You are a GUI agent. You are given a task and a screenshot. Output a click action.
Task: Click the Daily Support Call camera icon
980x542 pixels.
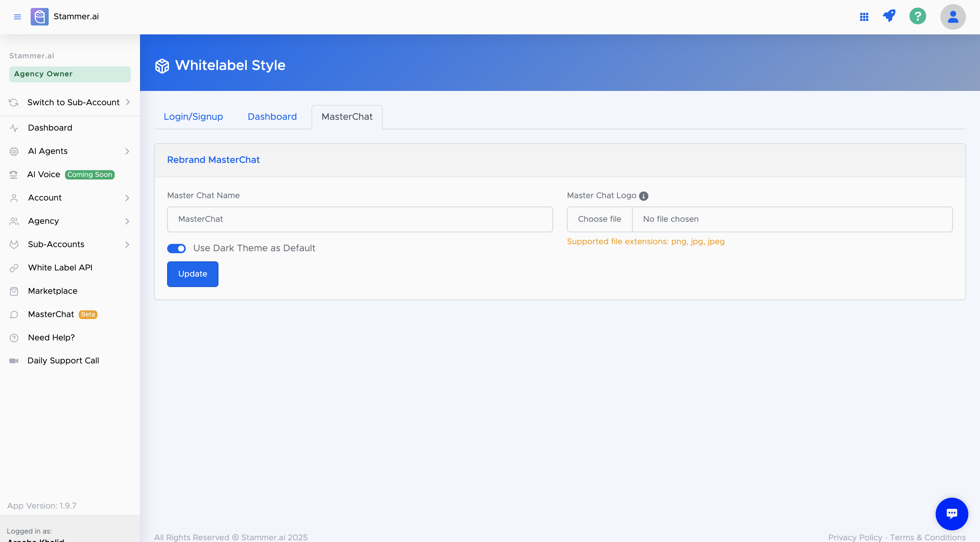pyautogui.click(x=14, y=361)
